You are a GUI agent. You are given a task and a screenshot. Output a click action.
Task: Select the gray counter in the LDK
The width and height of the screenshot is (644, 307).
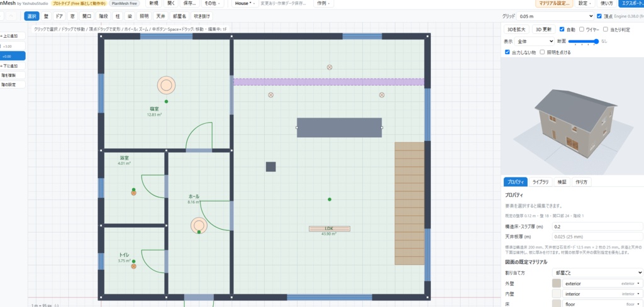coord(339,128)
